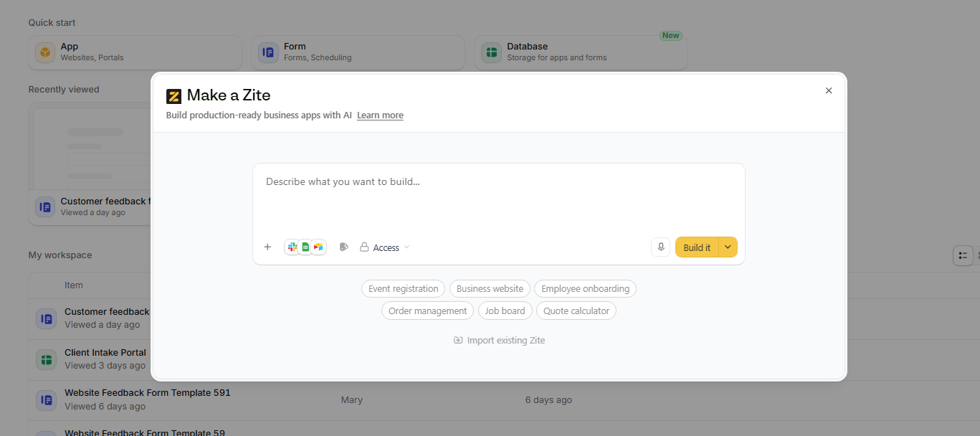Choose the Employee onboarding suggestion

(585, 288)
